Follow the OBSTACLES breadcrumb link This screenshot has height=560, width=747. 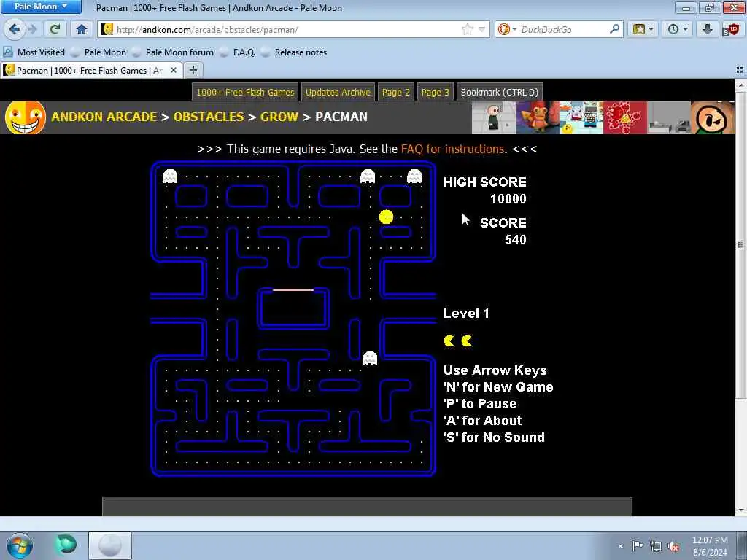(x=209, y=117)
